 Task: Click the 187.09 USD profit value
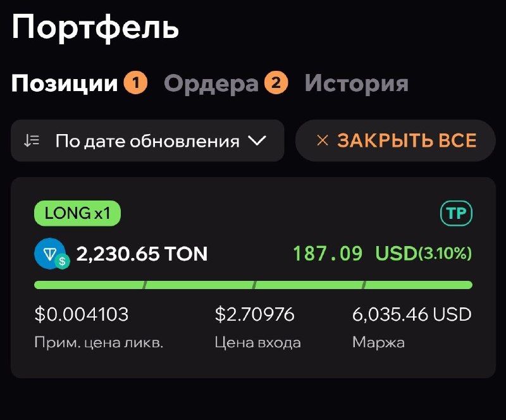[327, 254]
